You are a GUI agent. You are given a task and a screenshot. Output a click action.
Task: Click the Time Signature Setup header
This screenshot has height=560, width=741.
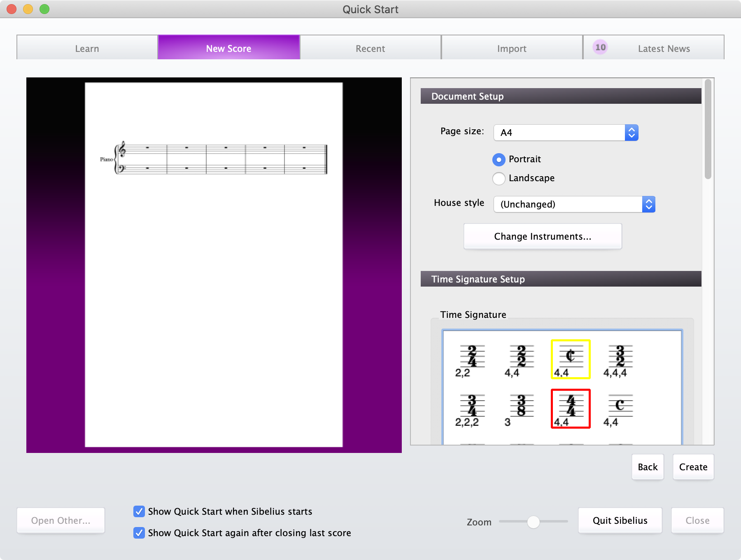click(561, 279)
